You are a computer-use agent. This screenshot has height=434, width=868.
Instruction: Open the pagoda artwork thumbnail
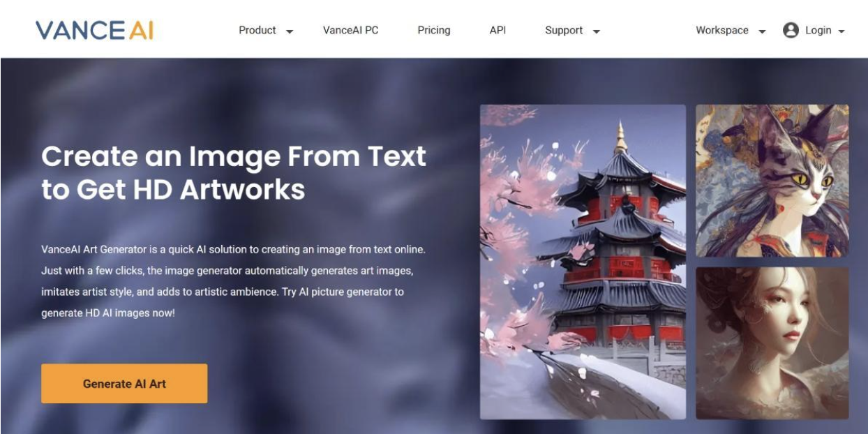click(583, 262)
